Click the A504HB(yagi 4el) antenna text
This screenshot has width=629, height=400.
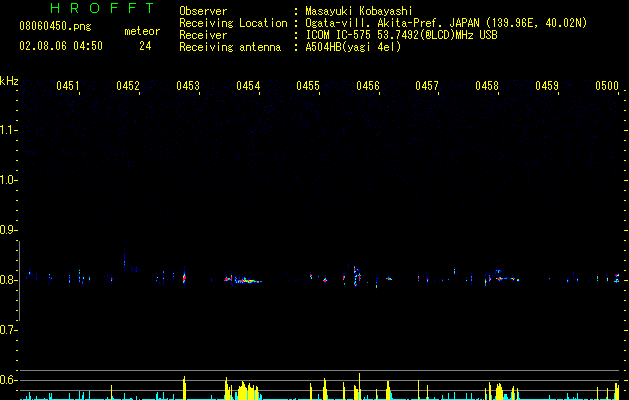(353, 47)
